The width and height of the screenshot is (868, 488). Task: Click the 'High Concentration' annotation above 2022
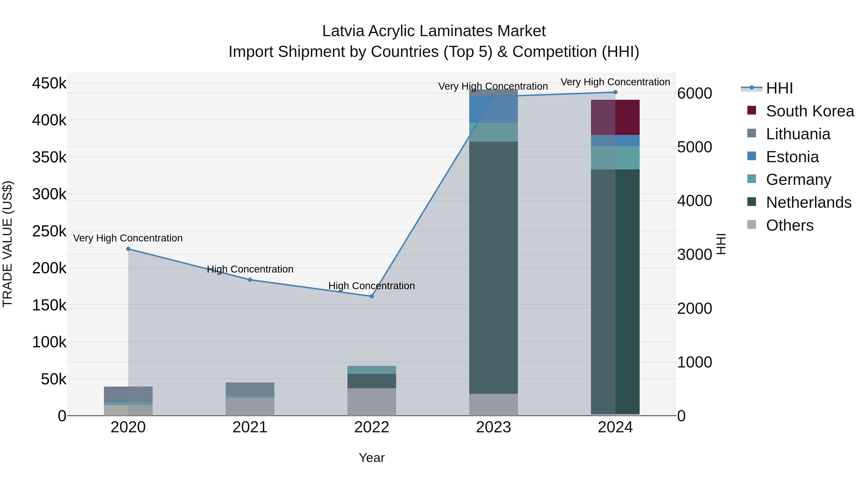(x=372, y=286)
